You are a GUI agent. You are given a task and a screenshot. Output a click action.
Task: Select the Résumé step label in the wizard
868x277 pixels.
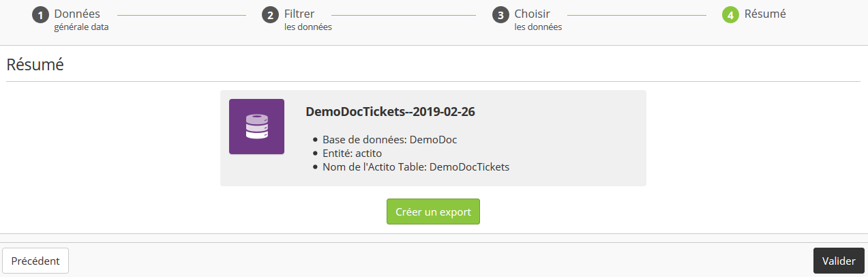click(765, 14)
